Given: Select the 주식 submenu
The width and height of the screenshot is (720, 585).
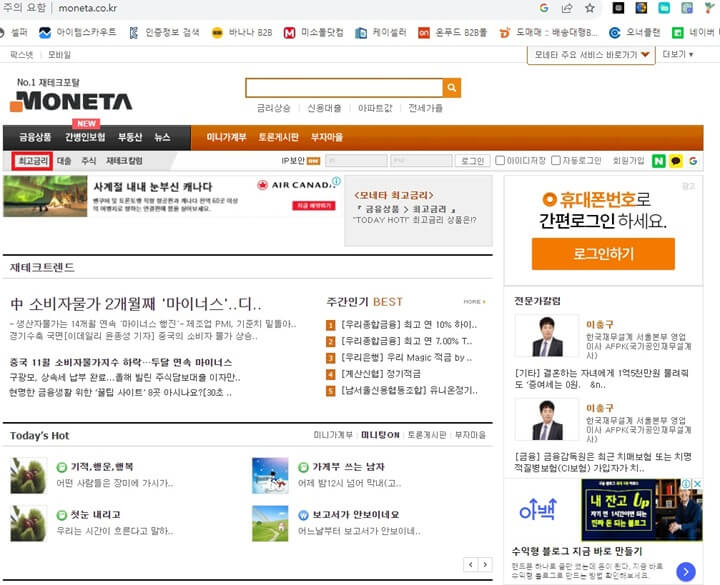Looking at the screenshot, I should pos(89,161).
